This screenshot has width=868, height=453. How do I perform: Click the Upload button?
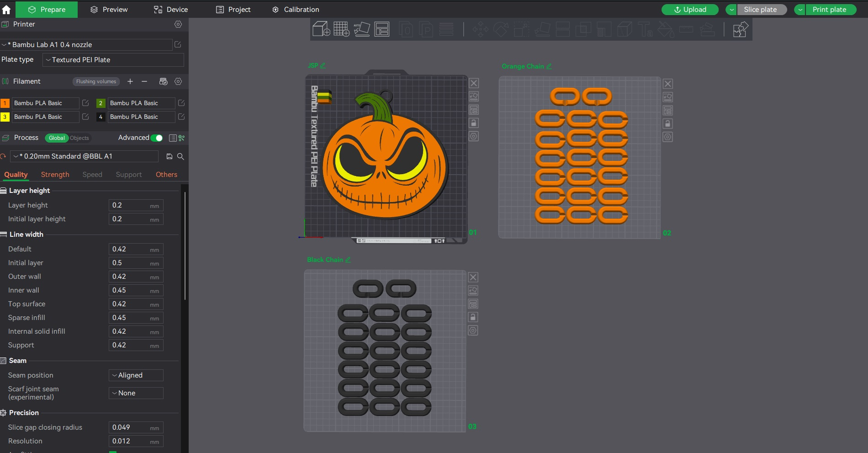690,10
